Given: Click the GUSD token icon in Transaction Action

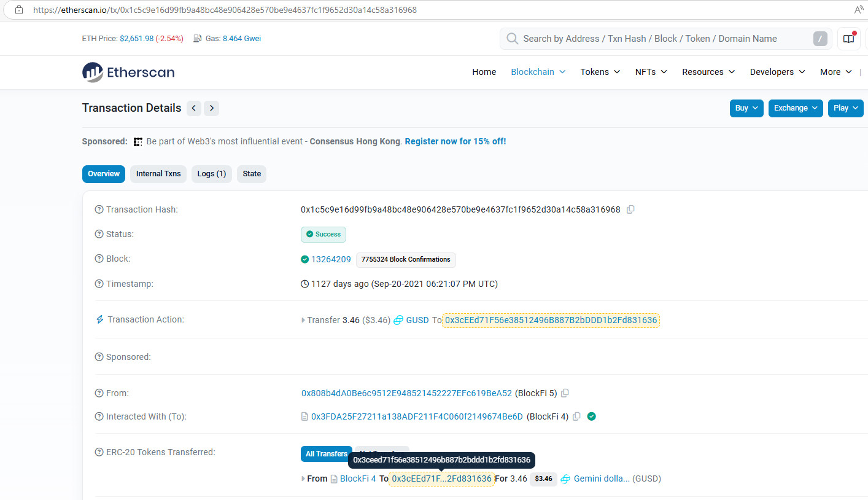Looking at the screenshot, I should point(398,320).
